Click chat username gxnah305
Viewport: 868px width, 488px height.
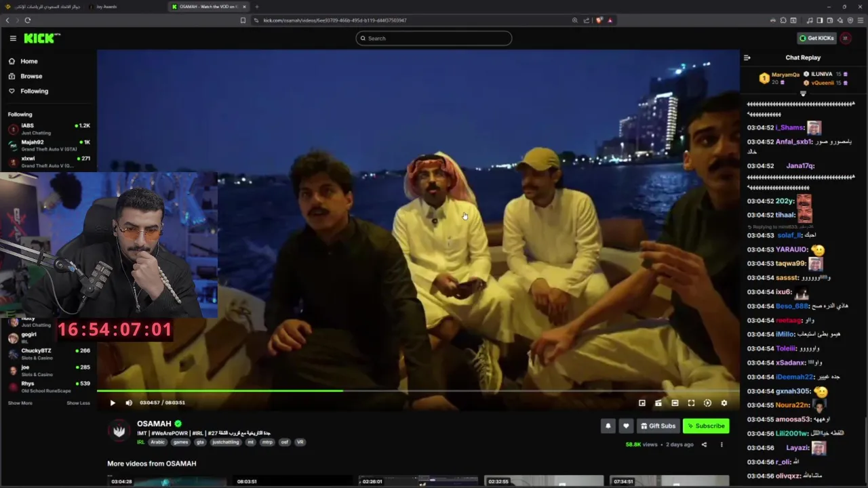click(793, 391)
